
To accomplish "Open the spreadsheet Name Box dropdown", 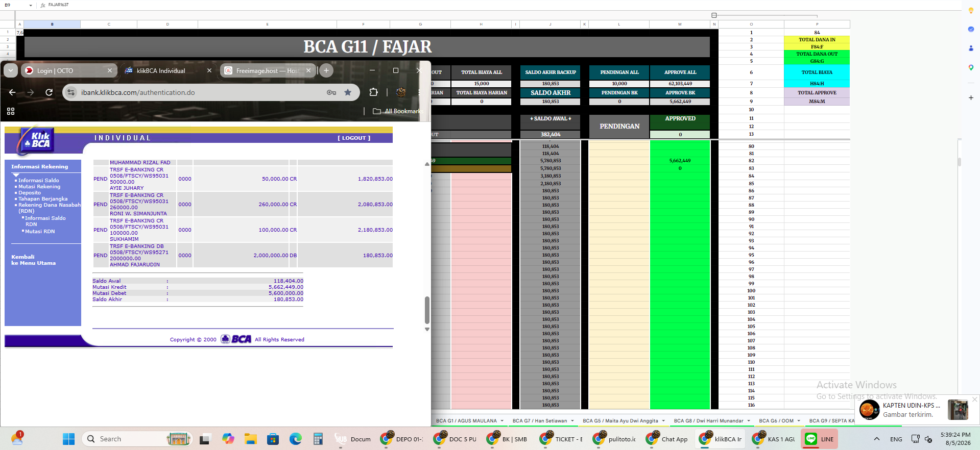I will [x=31, y=5].
